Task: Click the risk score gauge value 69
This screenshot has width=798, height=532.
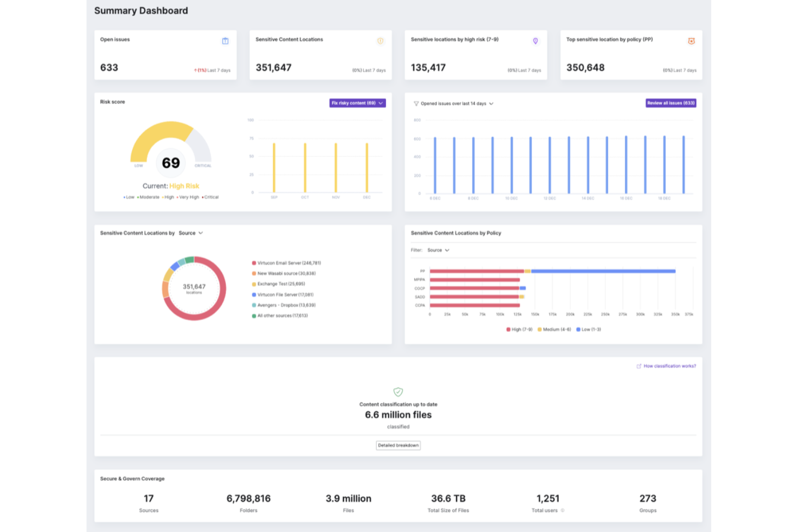Action: coord(171,163)
